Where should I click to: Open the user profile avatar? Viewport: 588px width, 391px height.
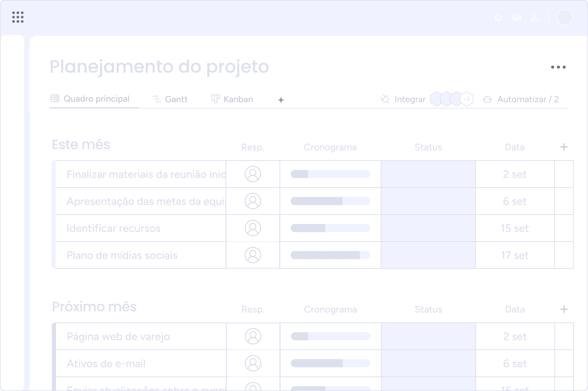point(565,17)
